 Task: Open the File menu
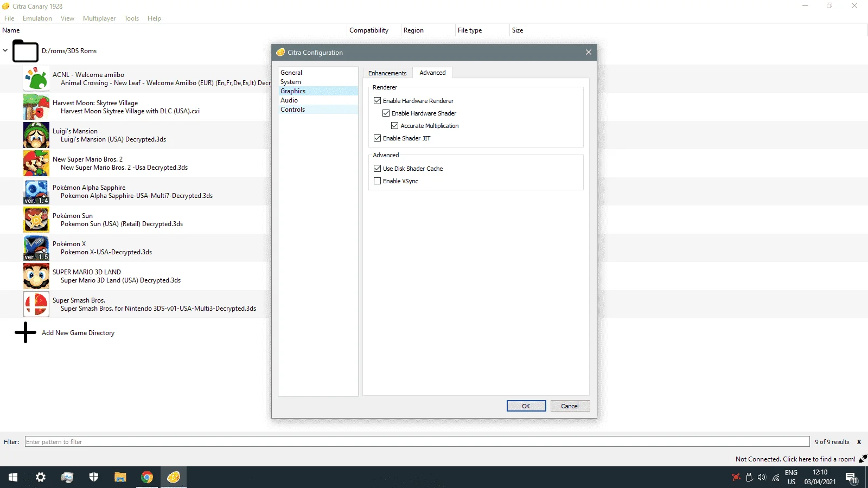click(9, 18)
